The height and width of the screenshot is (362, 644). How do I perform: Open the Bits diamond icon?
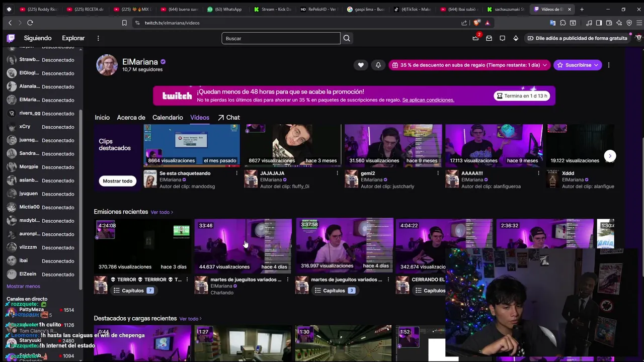(516, 38)
